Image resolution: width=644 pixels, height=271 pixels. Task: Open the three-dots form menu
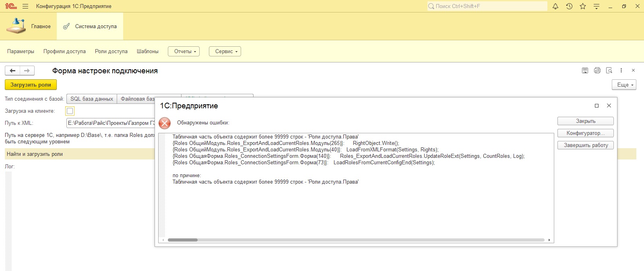621,70
